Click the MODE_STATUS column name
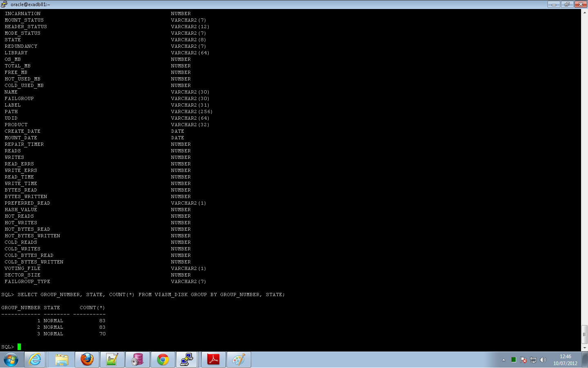This screenshot has height=368, width=588. pos(22,33)
